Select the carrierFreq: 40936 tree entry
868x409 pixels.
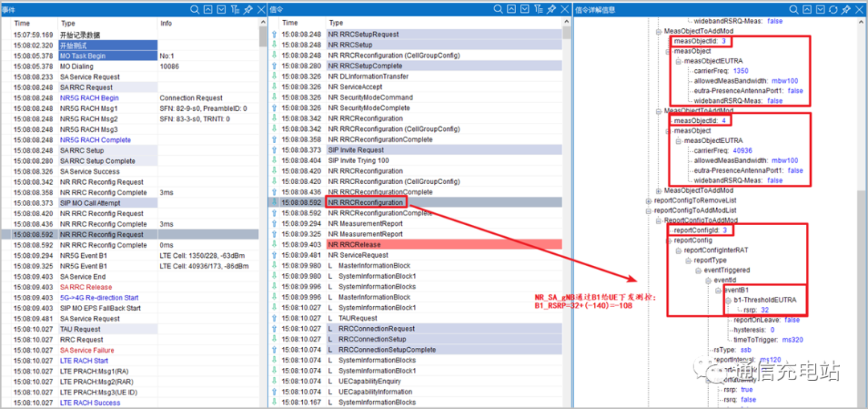[x=725, y=150]
